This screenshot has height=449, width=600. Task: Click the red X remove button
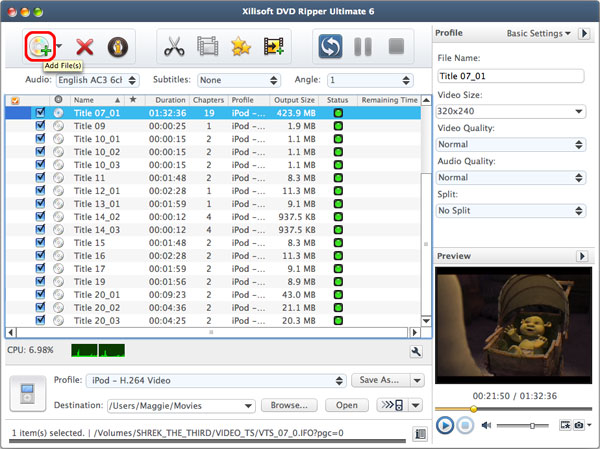[x=85, y=47]
